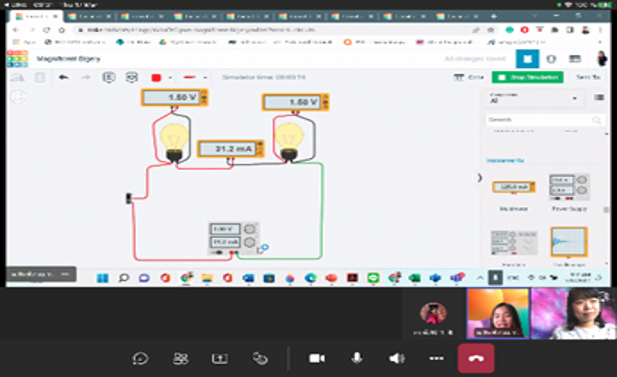The height and width of the screenshot is (377, 617).
Task: Click the Tinkercad logo
Action: tap(17, 59)
